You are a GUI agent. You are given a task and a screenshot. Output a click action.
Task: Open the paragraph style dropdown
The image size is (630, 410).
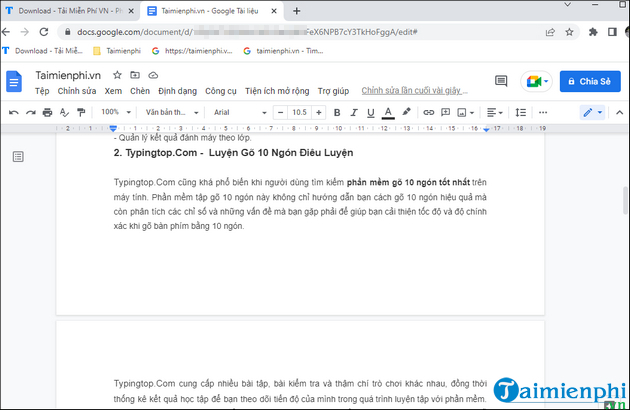point(172,112)
